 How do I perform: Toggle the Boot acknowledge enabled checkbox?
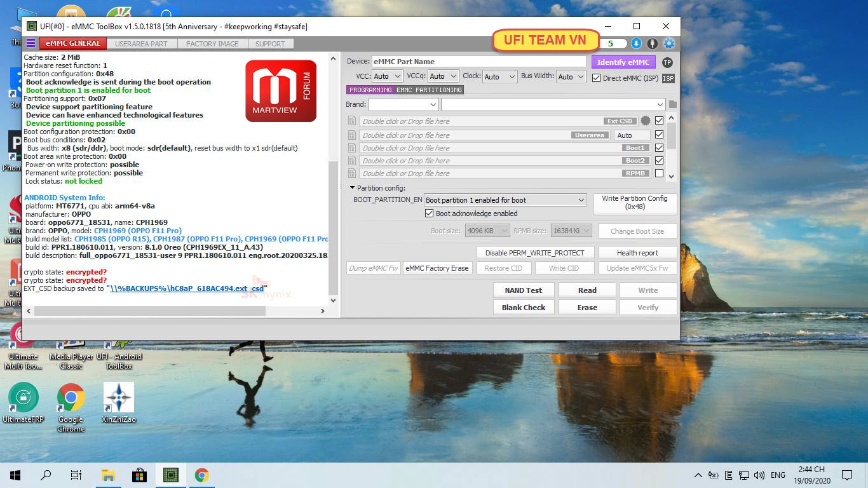click(429, 213)
